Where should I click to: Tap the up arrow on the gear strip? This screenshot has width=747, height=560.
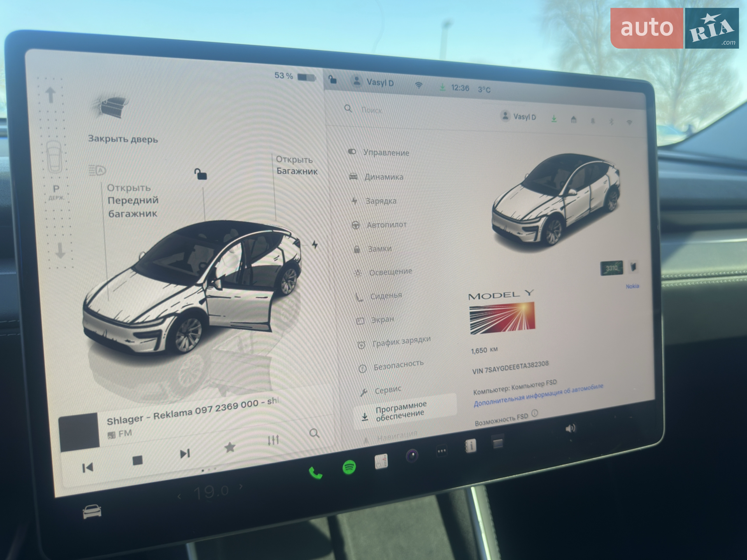coord(50,94)
